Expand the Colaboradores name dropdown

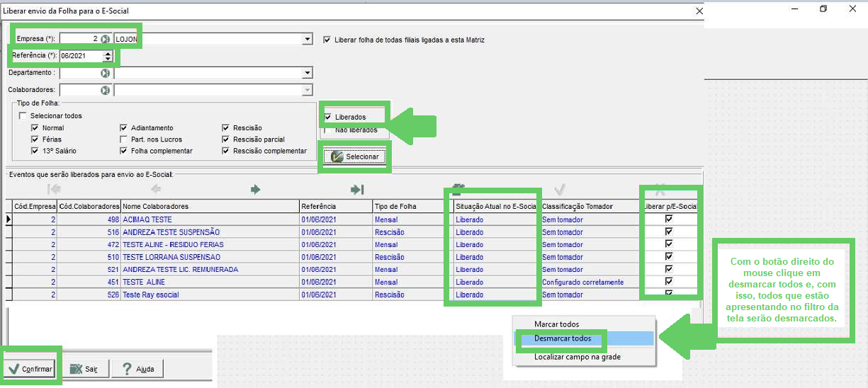(x=308, y=90)
